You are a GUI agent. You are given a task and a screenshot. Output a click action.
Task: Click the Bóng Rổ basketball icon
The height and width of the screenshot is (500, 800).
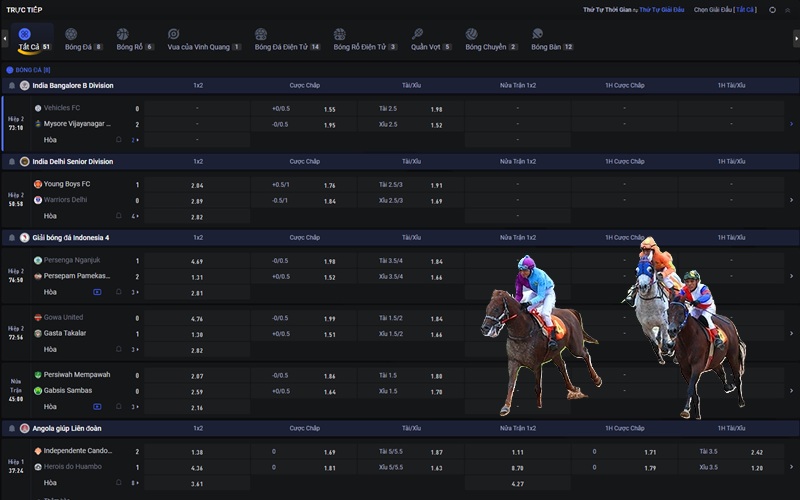pyautogui.click(x=123, y=34)
